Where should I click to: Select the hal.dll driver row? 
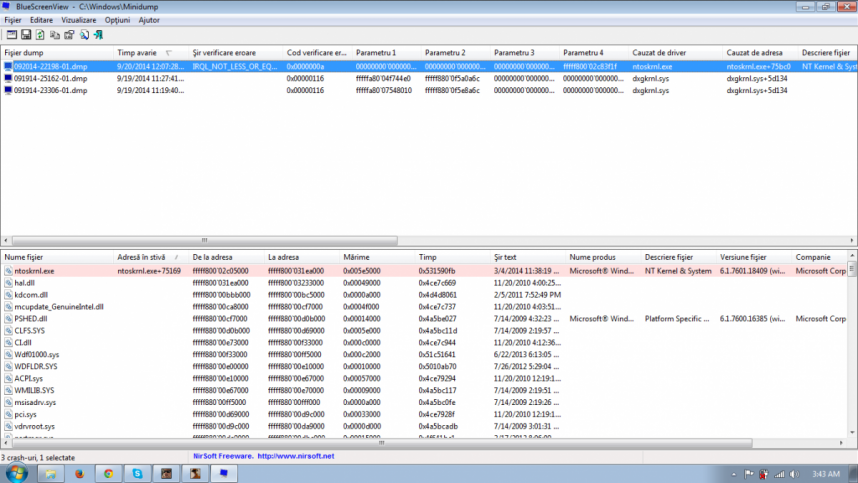(x=25, y=283)
